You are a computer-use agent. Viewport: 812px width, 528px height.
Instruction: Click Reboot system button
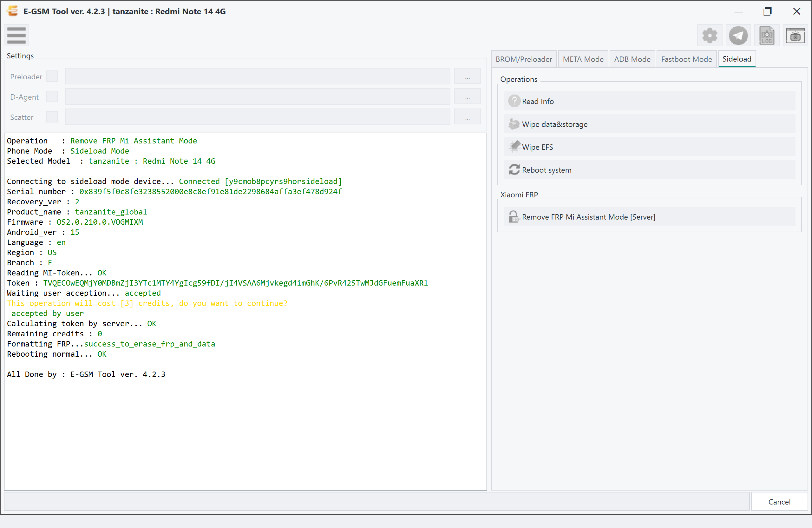(x=649, y=170)
